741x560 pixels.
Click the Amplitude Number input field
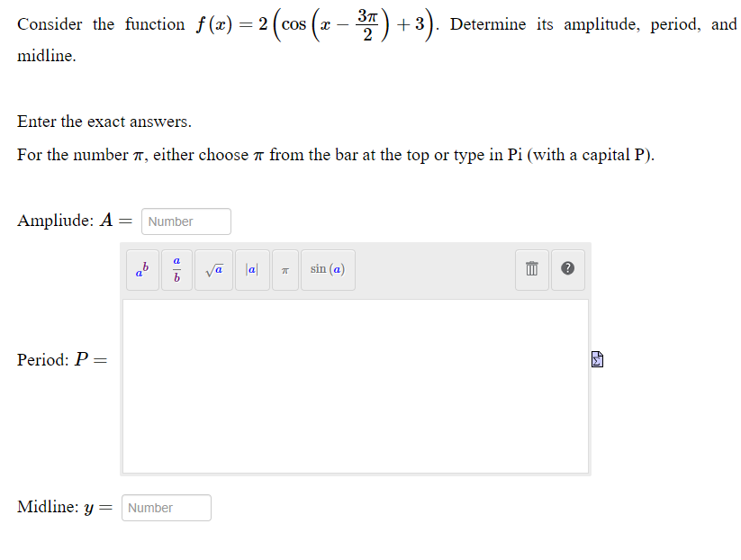(x=185, y=221)
